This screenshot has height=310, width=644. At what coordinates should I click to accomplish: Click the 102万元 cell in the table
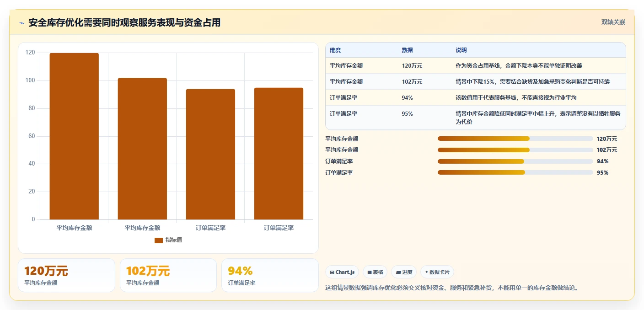412,82
